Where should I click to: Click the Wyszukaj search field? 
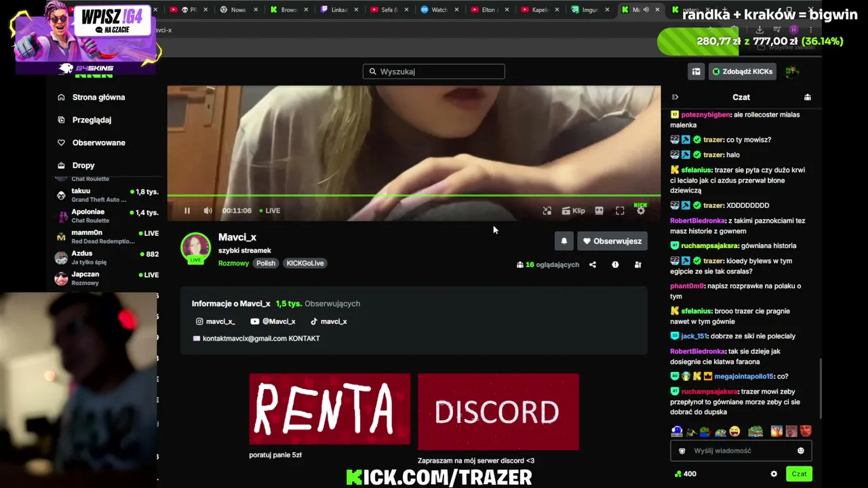point(434,71)
